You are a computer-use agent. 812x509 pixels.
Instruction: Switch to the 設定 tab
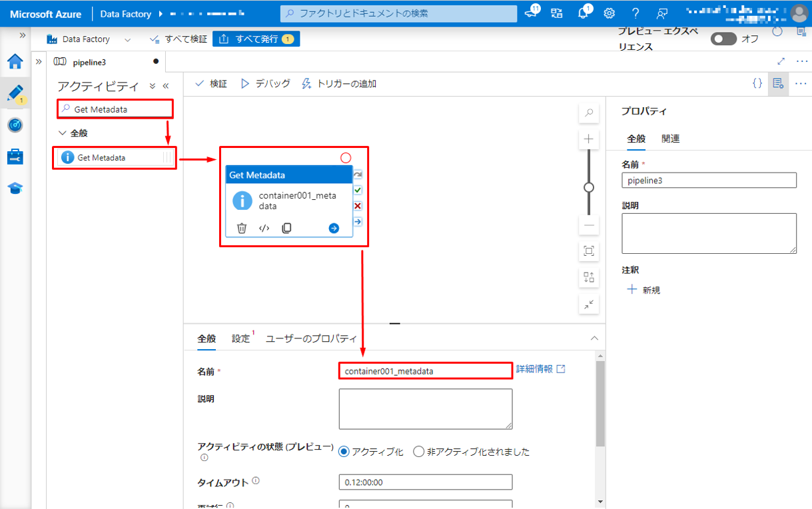click(241, 338)
